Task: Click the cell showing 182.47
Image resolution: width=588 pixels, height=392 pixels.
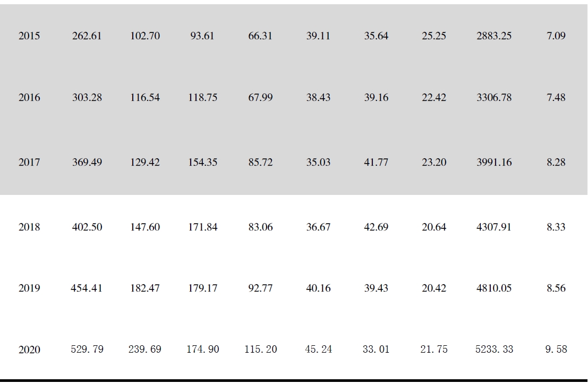Action: coord(145,288)
